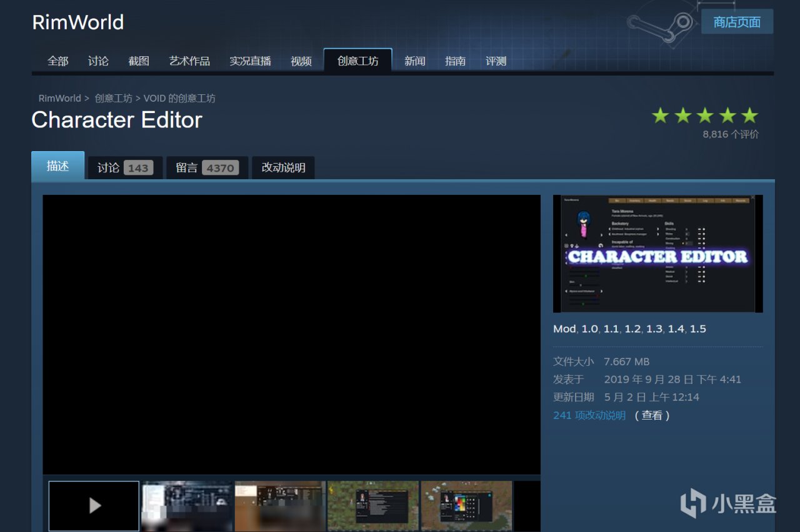Open VOID 的创意工坊 breadcrumb link
The width and height of the screenshot is (800, 532).
pyautogui.click(x=179, y=98)
